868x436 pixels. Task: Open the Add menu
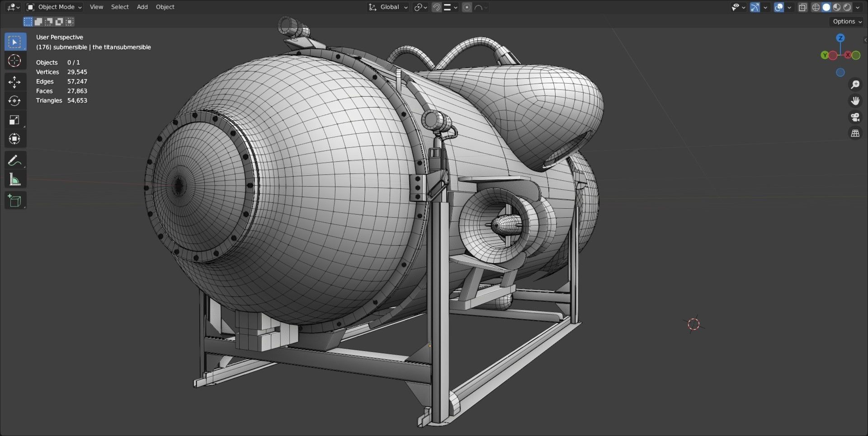pos(142,7)
